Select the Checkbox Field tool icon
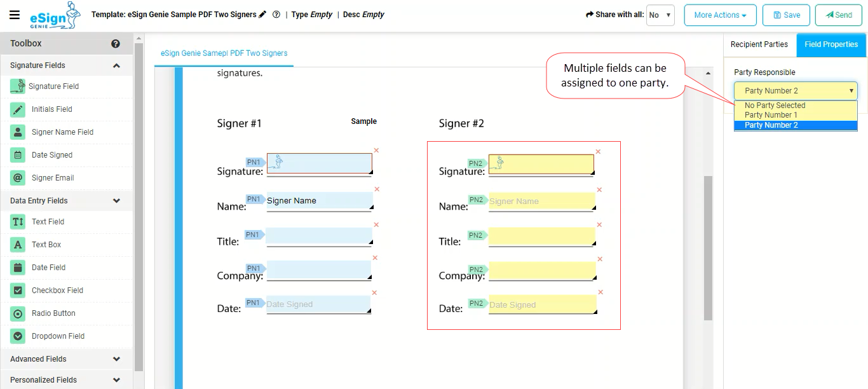Viewport: 868px width, 389px height. point(18,290)
